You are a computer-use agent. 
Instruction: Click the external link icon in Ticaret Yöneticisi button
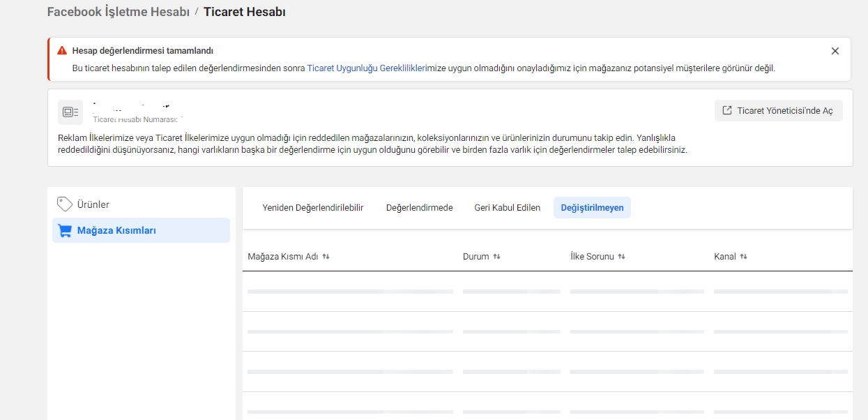(x=727, y=111)
